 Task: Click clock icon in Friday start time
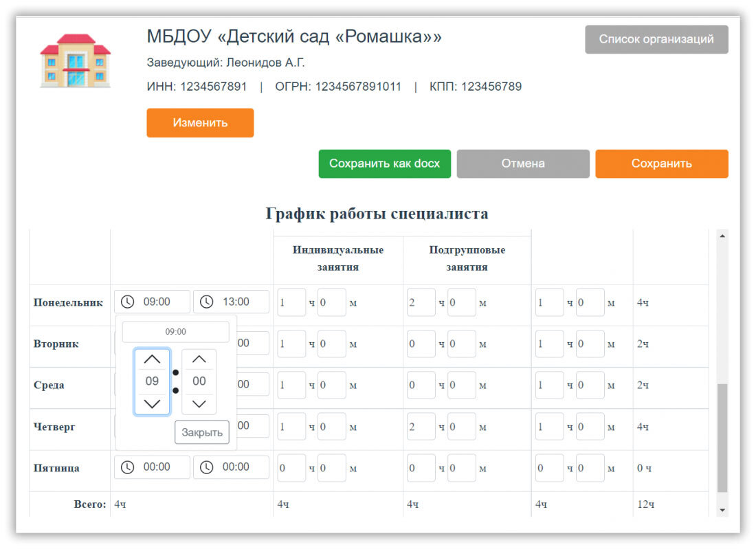pos(128,467)
